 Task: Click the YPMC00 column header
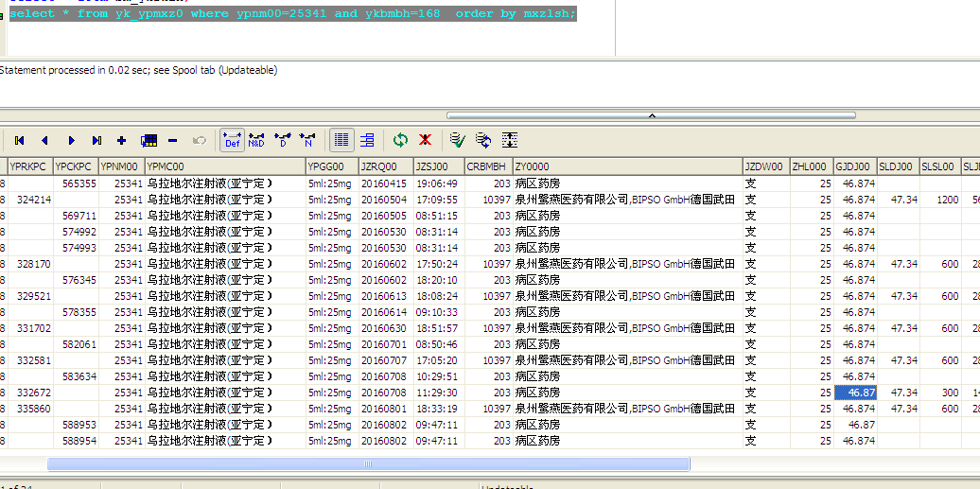pyautogui.click(x=226, y=167)
